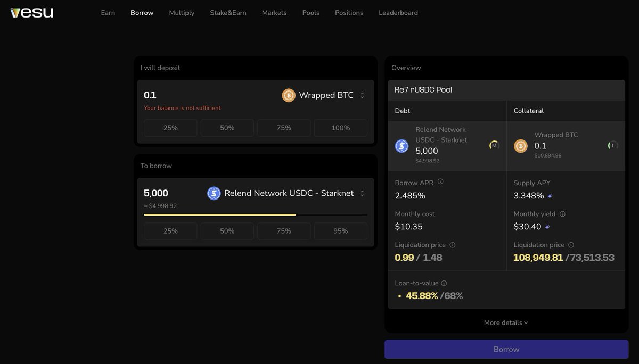Click the USDC icon in the Debt panel
The height and width of the screenshot is (364, 639).
point(402,146)
